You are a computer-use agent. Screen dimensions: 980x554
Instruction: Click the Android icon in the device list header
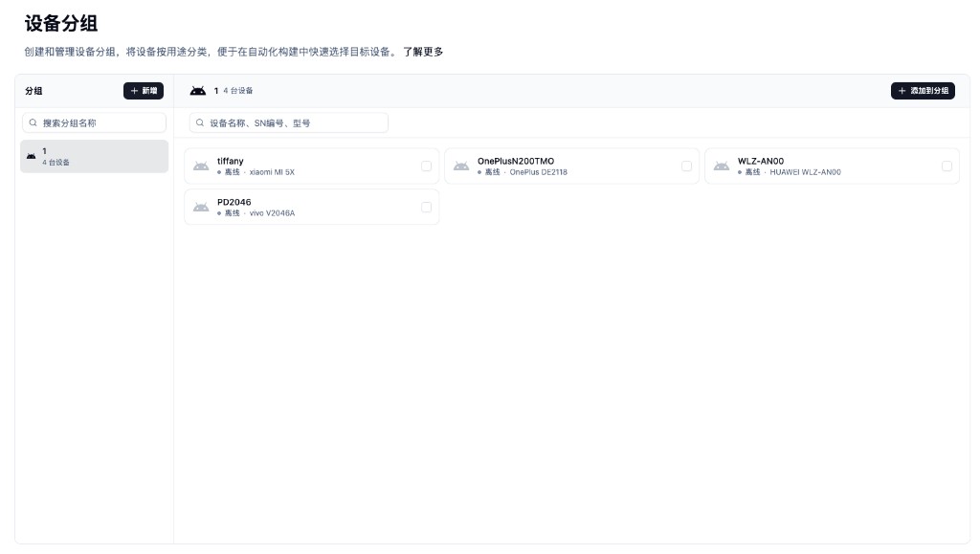coord(198,90)
